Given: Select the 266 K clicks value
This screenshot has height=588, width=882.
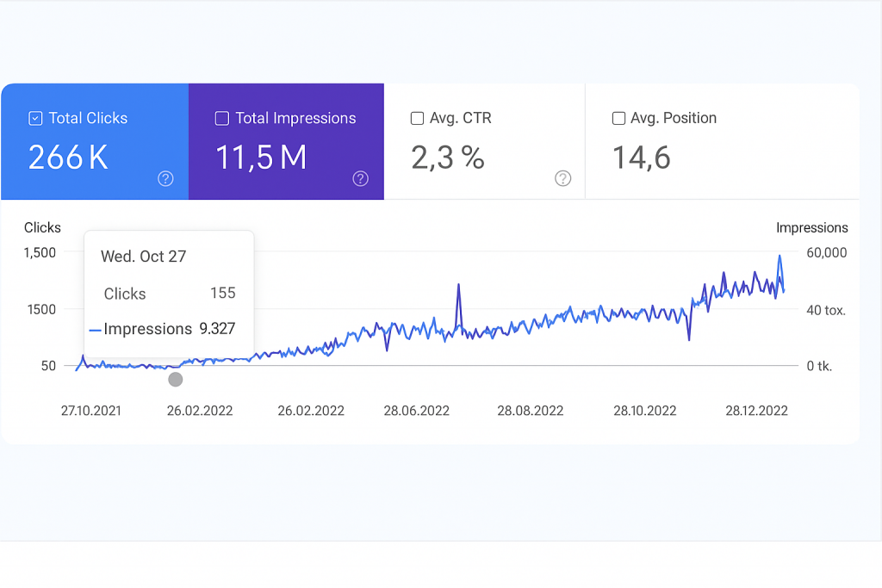Looking at the screenshot, I should 68,158.
